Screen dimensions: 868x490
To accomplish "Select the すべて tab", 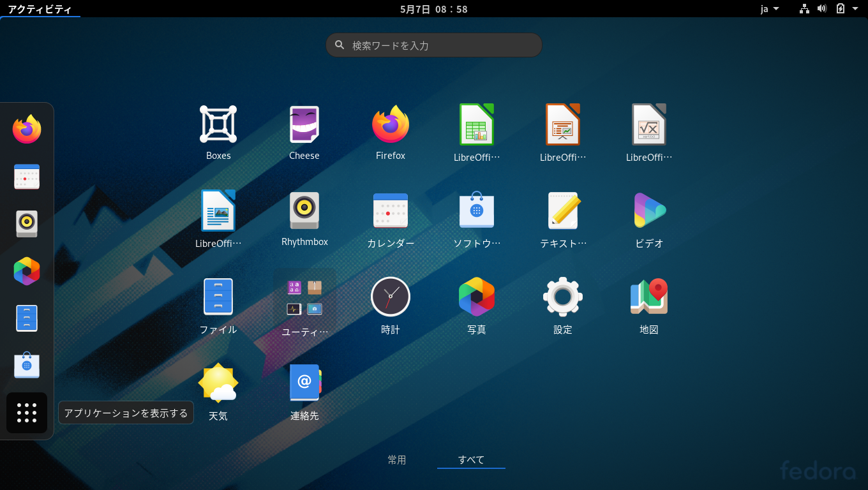I will pyautogui.click(x=471, y=460).
